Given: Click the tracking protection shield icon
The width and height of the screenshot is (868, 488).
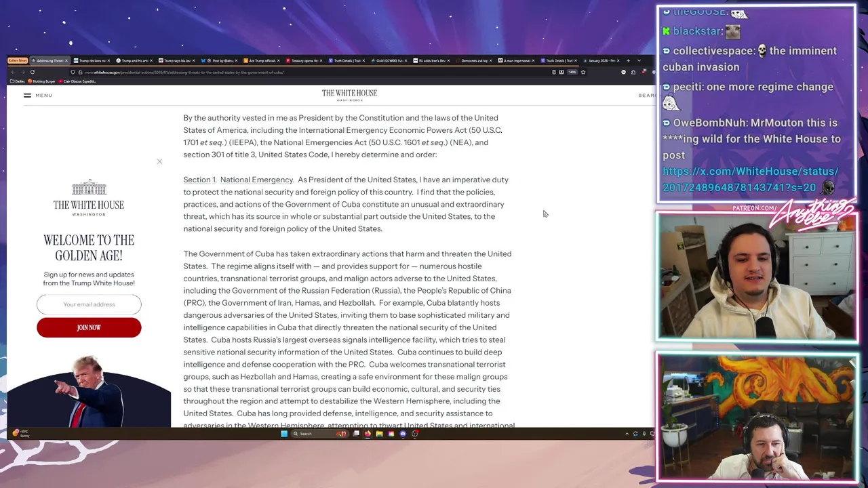Looking at the screenshot, I should point(73,73).
